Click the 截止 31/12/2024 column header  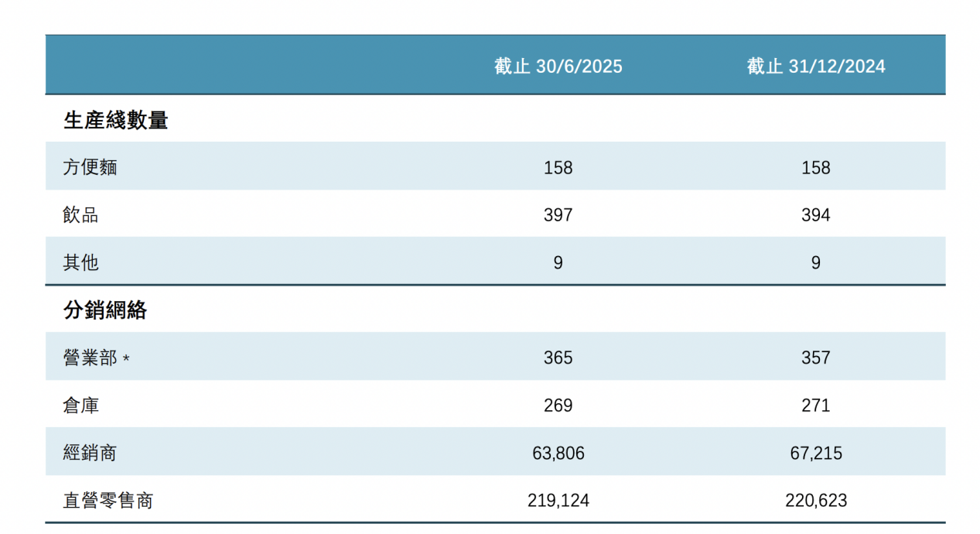[x=816, y=67]
